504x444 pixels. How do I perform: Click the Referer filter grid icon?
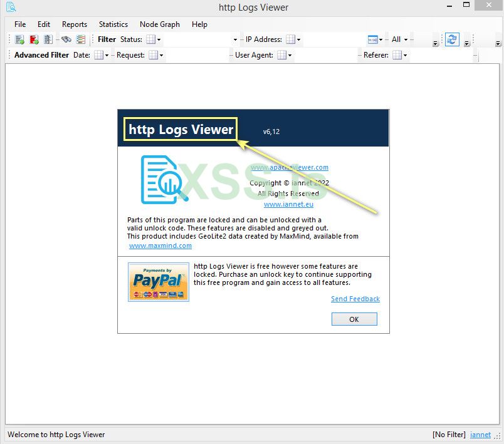click(397, 55)
